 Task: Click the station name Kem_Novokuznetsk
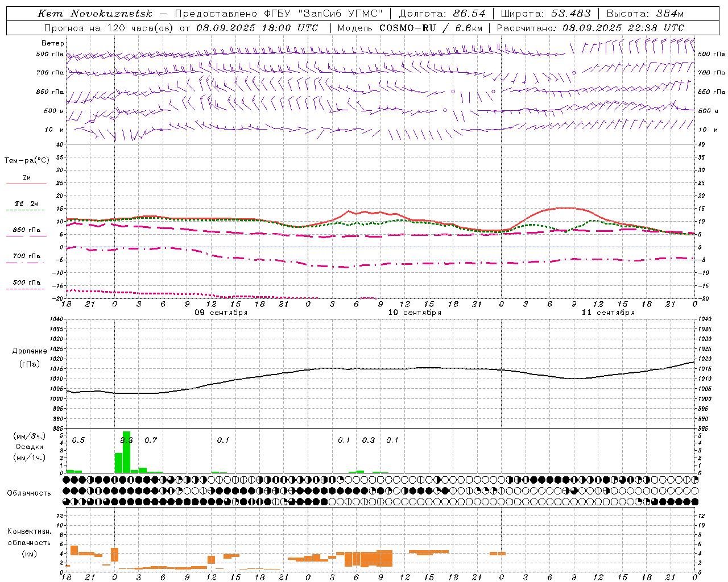95,14
